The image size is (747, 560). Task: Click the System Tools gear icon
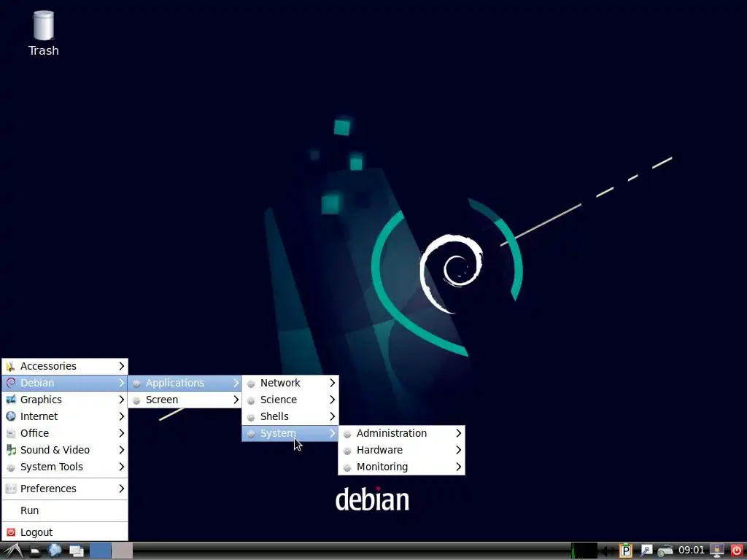click(x=11, y=467)
